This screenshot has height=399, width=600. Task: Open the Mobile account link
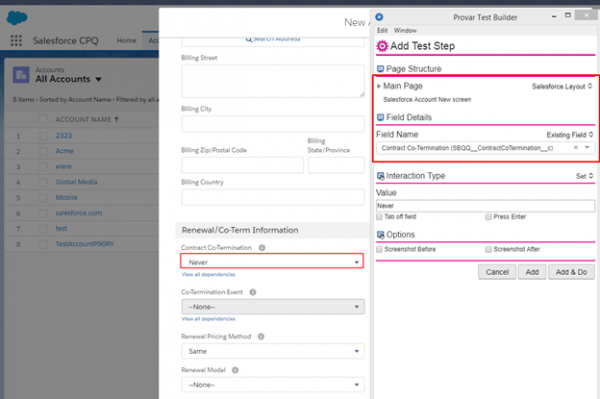click(66, 197)
